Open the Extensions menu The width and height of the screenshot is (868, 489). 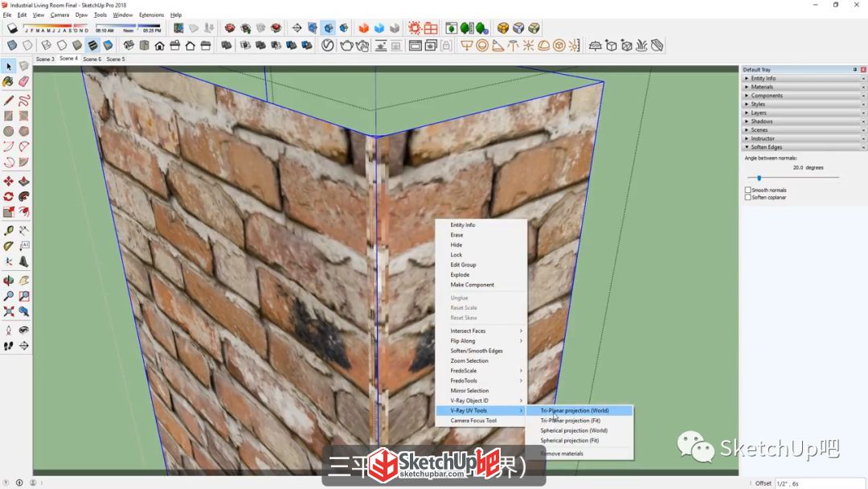coord(151,15)
